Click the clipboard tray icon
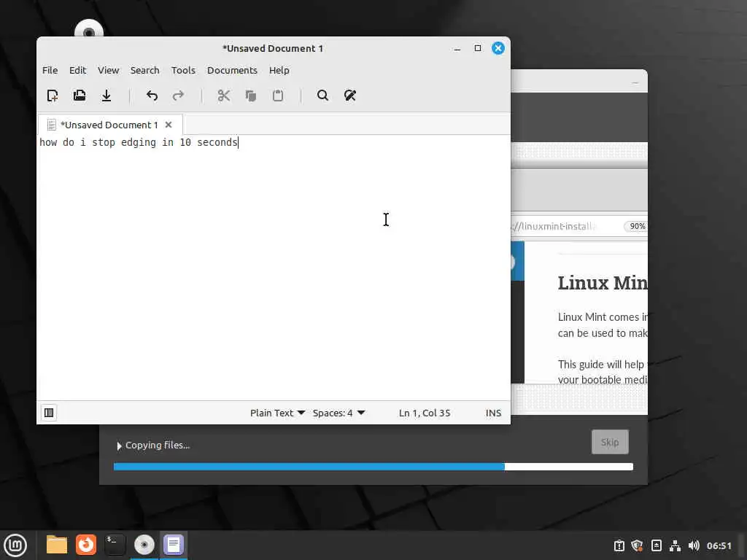 click(619, 545)
